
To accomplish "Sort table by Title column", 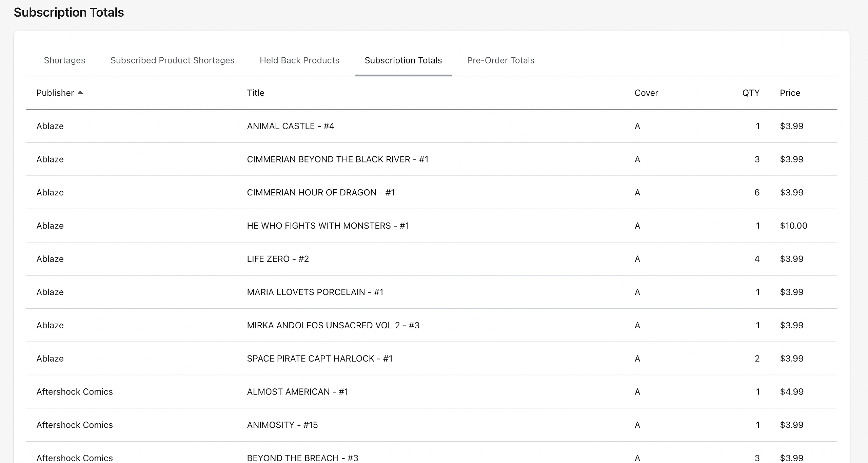I will pyautogui.click(x=256, y=93).
